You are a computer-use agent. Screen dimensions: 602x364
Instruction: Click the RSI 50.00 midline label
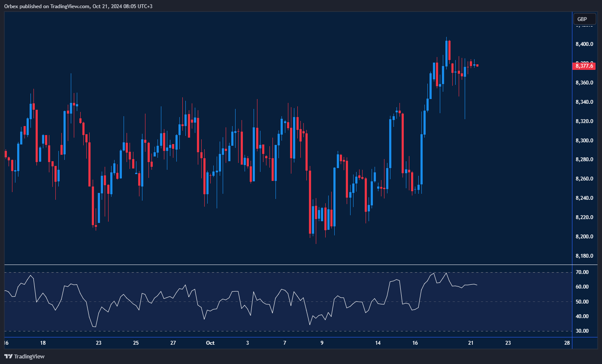[582, 302]
